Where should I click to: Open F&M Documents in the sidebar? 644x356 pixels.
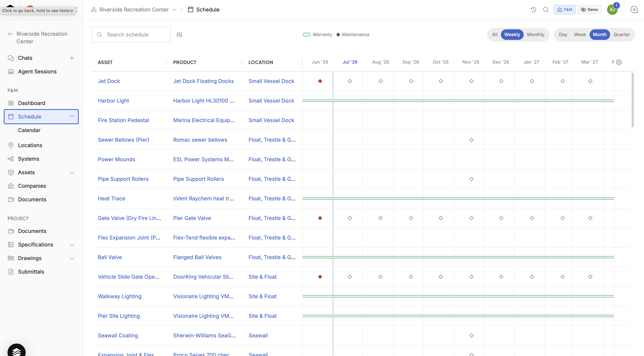pos(32,199)
